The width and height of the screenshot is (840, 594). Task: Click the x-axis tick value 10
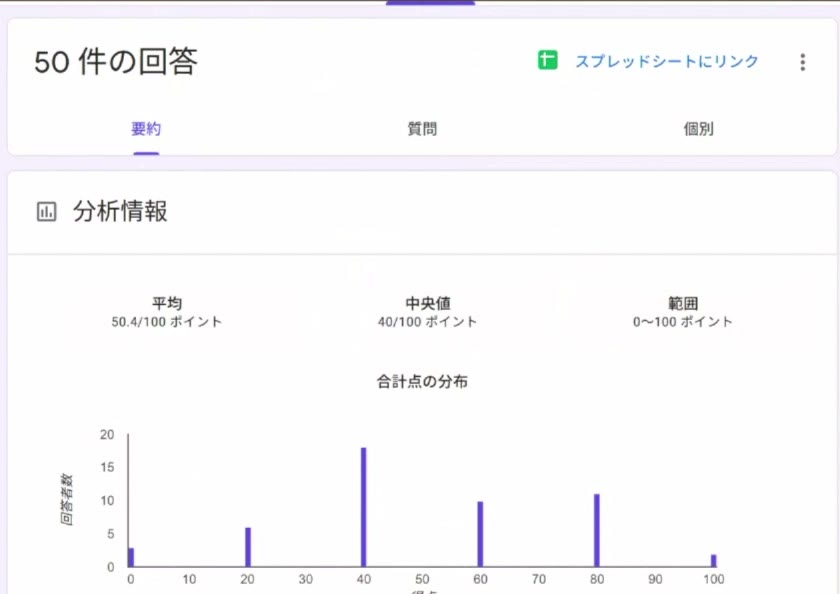[189, 579]
